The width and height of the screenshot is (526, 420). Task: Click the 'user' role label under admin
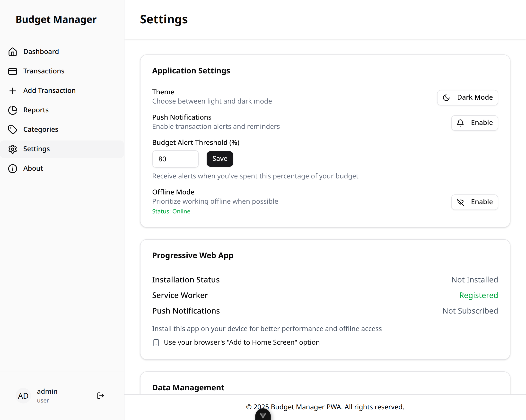pos(43,401)
